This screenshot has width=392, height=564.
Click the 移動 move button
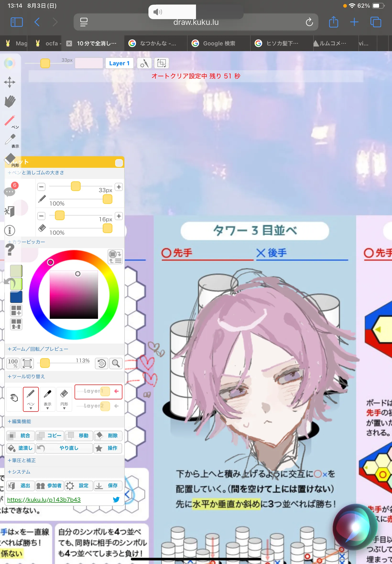pos(79,436)
